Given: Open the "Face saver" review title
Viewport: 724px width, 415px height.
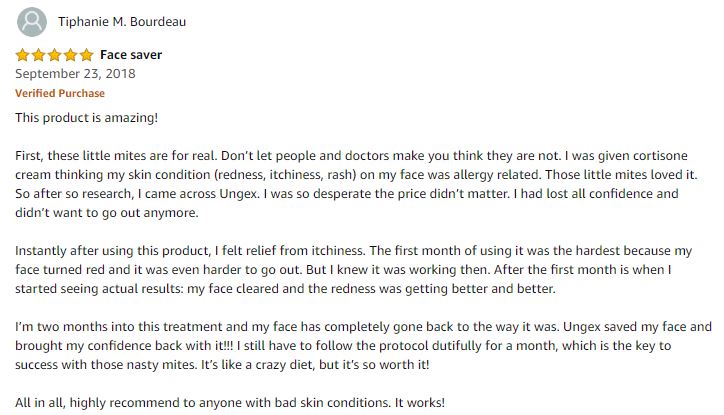Looking at the screenshot, I should (131, 55).
